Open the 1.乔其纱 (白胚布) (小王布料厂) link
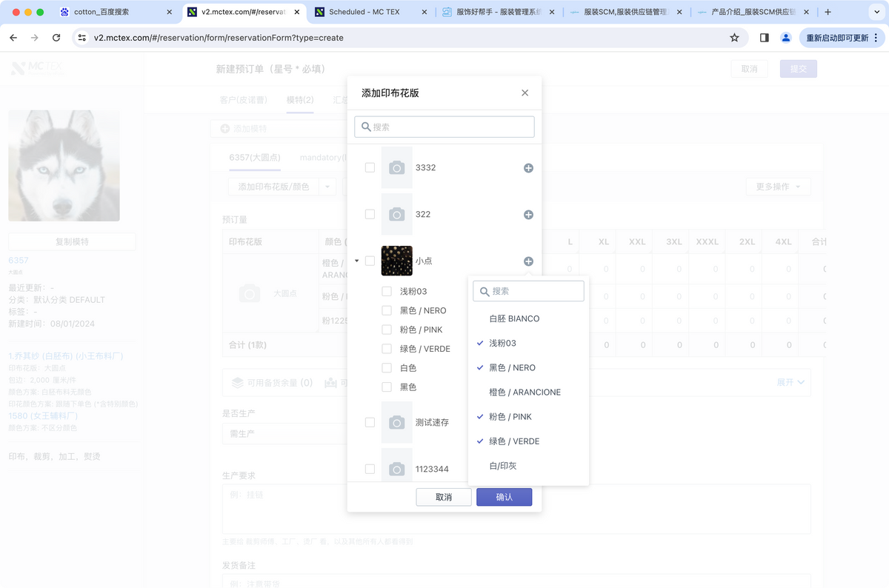Image resolution: width=889 pixels, height=588 pixels. [66, 356]
